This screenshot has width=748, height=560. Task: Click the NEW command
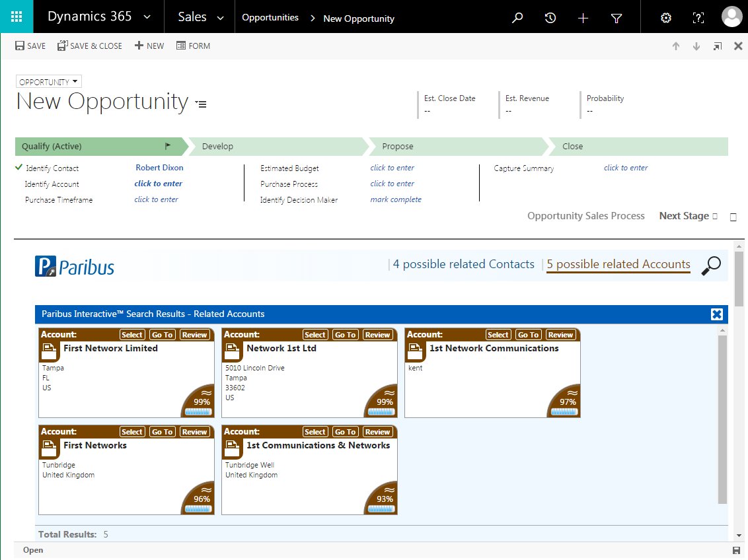(x=149, y=46)
